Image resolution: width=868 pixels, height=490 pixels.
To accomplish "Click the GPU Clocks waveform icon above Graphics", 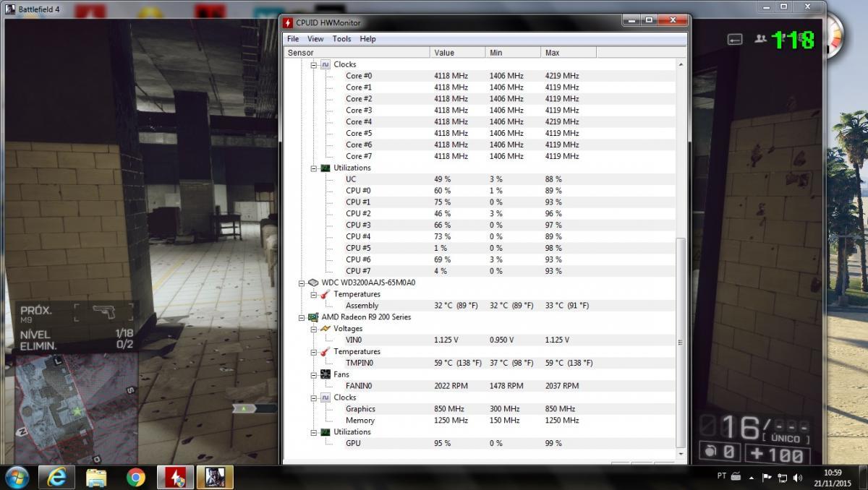I will [325, 397].
